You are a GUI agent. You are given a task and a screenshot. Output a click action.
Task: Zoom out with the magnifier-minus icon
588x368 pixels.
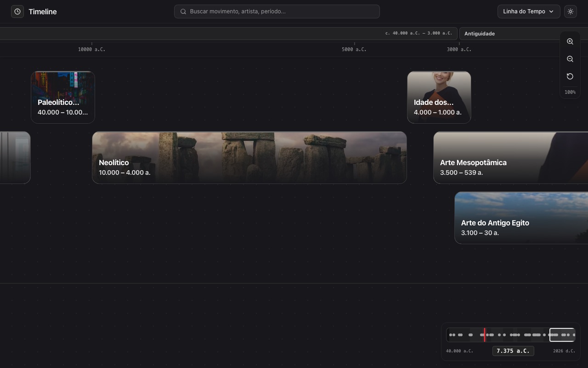[x=570, y=59]
